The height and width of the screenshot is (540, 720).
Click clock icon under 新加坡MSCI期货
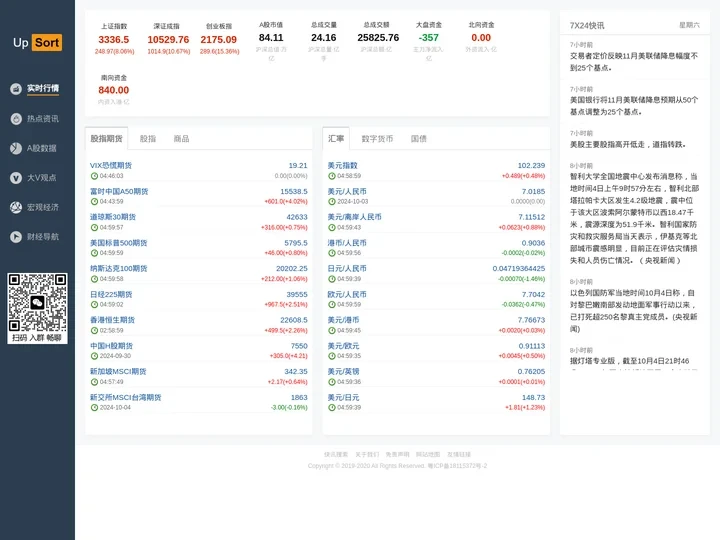[x=94, y=382]
